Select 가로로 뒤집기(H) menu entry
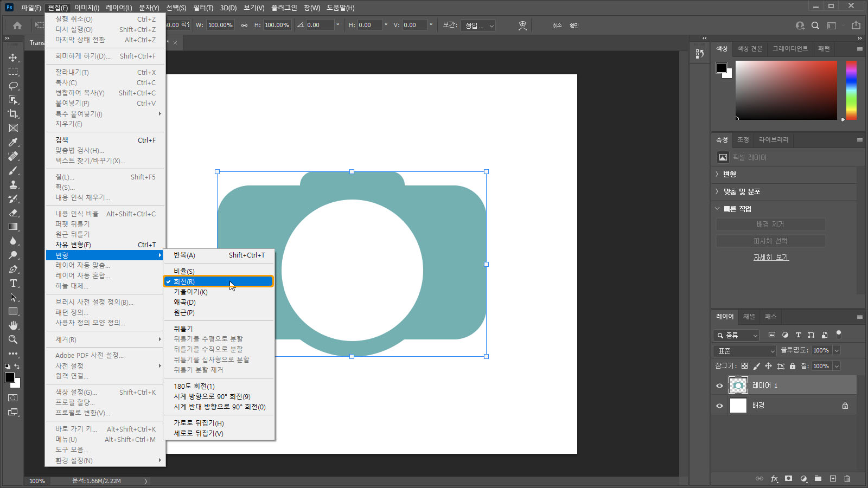The width and height of the screenshot is (868, 488). [x=199, y=423]
